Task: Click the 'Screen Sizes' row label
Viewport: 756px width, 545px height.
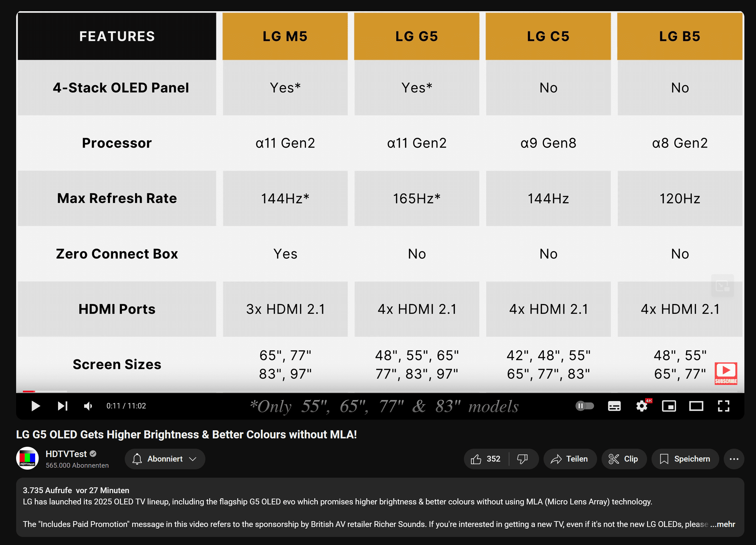Action: (x=117, y=364)
